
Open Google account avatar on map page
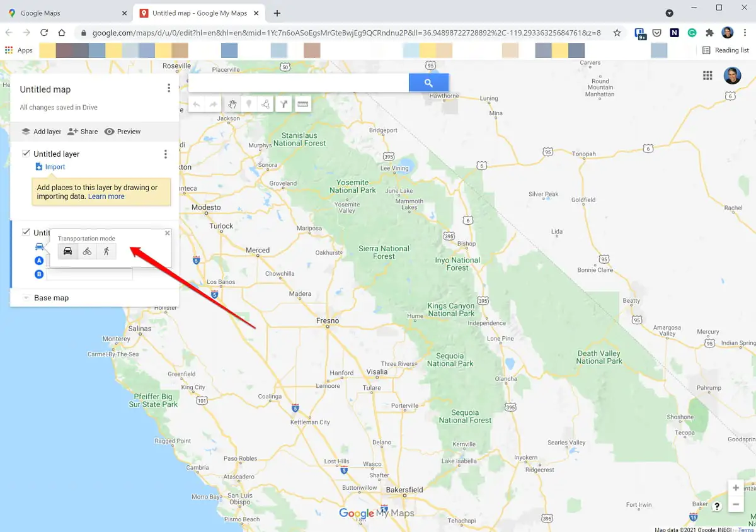732,76
